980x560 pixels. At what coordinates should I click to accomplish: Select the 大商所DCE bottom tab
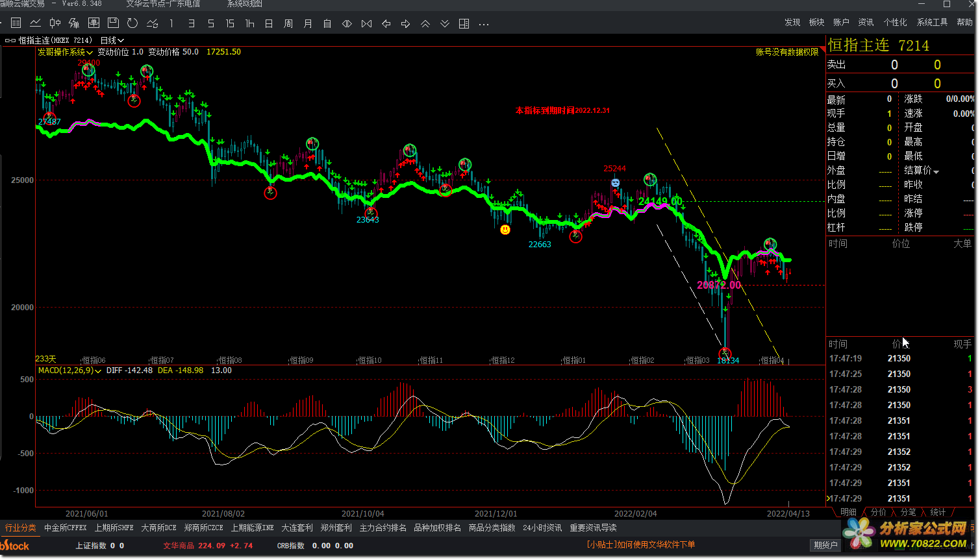158,528
